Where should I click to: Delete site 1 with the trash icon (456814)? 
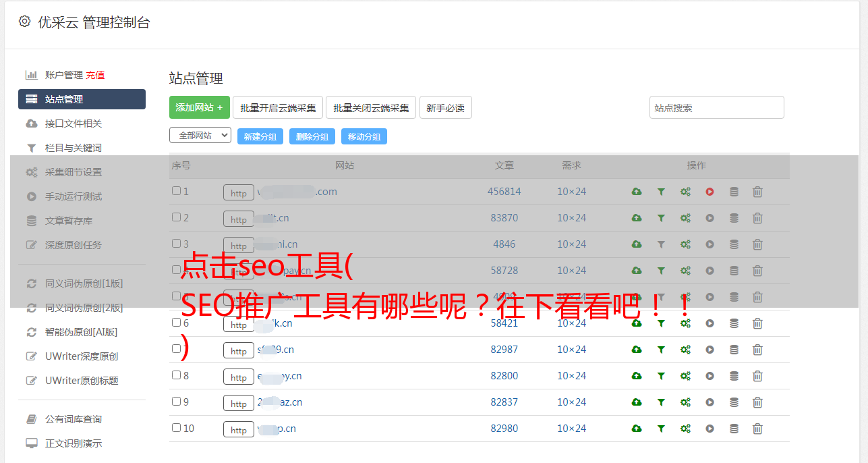pyautogui.click(x=757, y=192)
